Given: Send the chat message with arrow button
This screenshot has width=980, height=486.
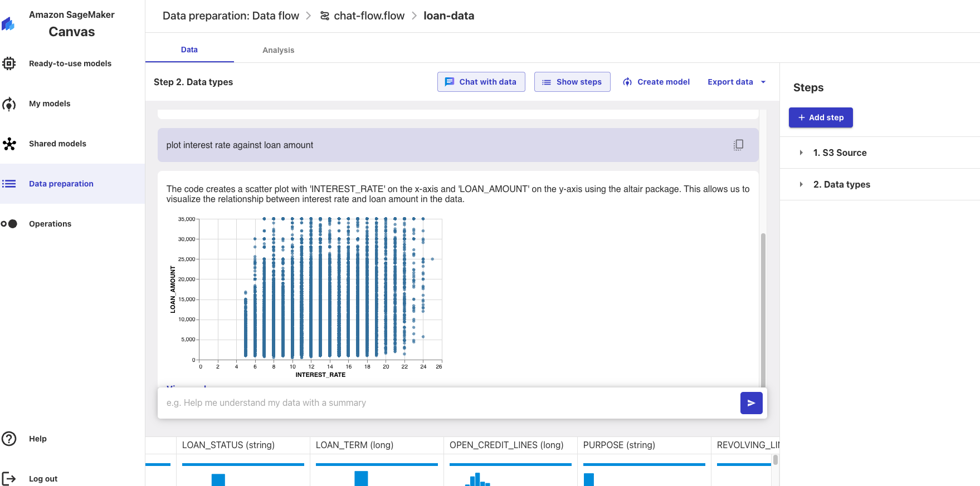Looking at the screenshot, I should click(x=751, y=403).
